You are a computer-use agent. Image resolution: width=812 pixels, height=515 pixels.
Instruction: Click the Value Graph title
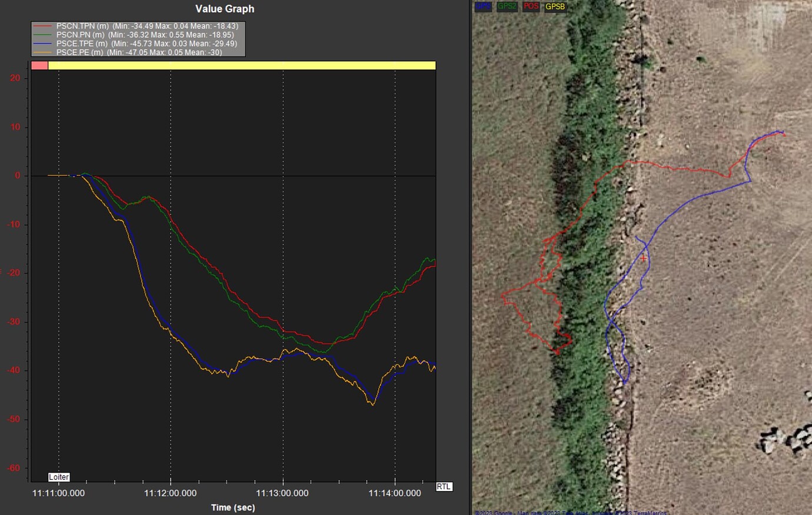(225, 9)
